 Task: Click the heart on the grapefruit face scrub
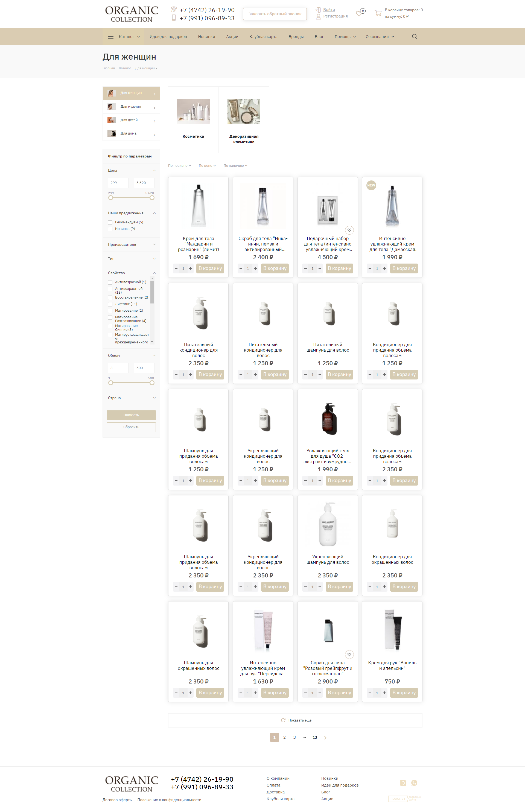click(349, 655)
